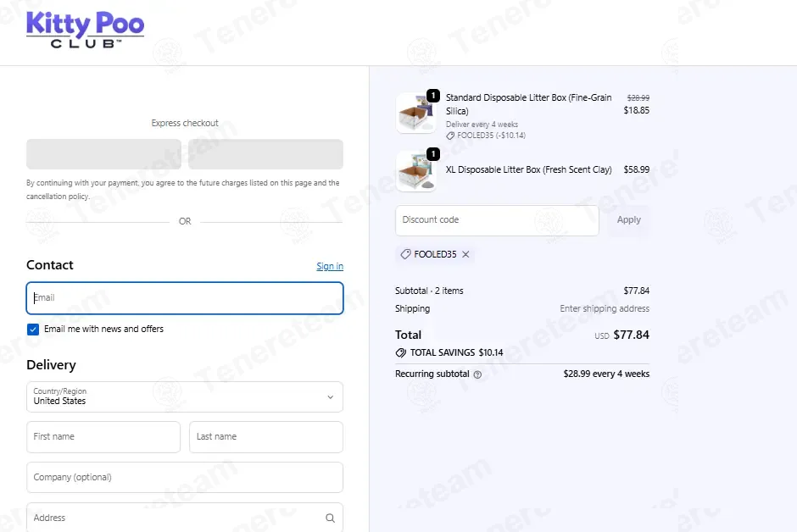The width and height of the screenshot is (797, 532).
Task: Click the Discount code field
Action: tap(497, 219)
